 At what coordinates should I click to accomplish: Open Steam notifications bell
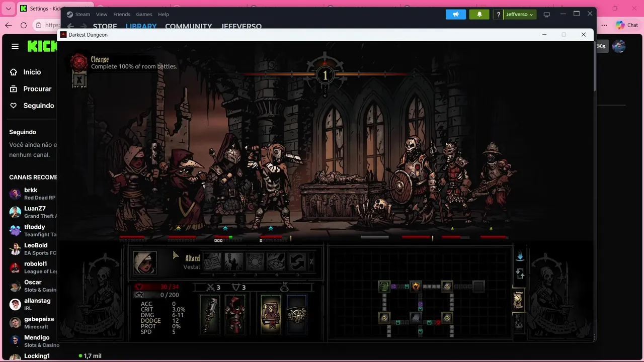(x=479, y=15)
